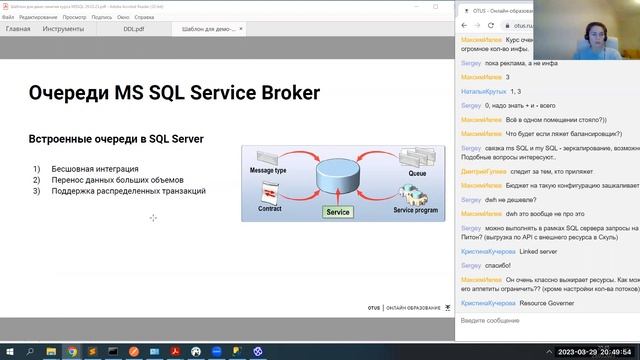640x360 pixels.
Task: Click chat message пока реклама, а не инфа
Action: pyautogui.click(x=521, y=63)
